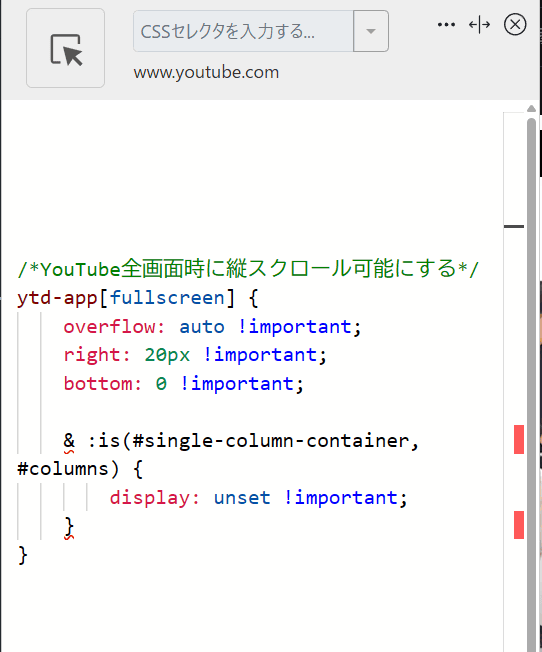Click the display: unset declaration

click(258, 498)
